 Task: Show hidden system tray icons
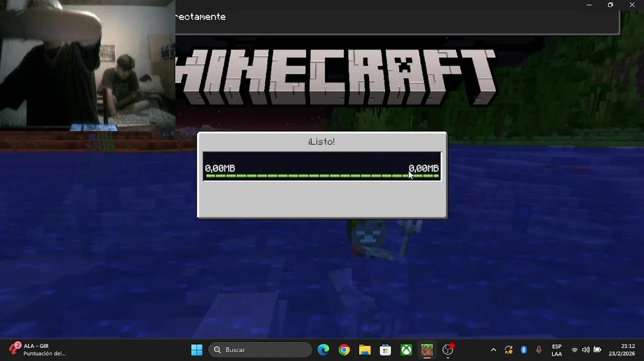pos(494,350)
